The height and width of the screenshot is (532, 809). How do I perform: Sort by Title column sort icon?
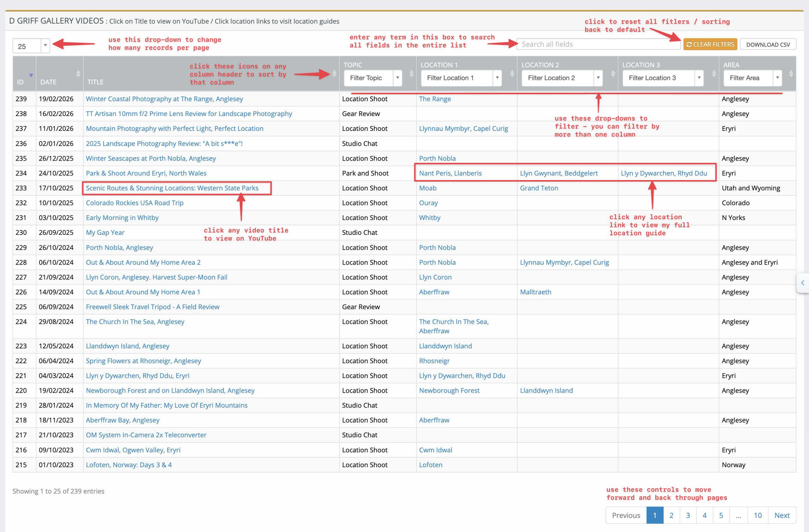(x=334, y=73)
